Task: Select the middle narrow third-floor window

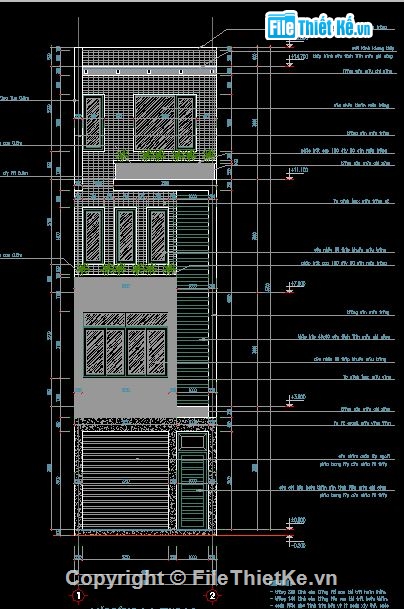Action: (125, 236)
